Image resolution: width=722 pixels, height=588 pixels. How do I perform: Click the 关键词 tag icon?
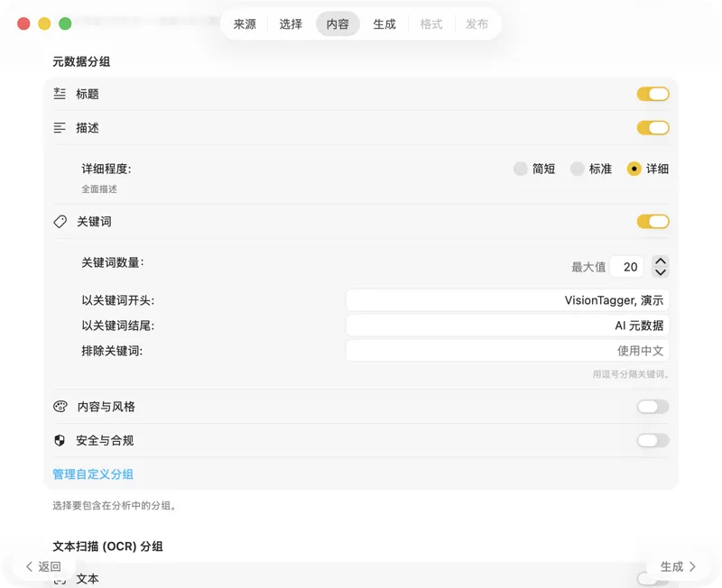tap(60, 221)
